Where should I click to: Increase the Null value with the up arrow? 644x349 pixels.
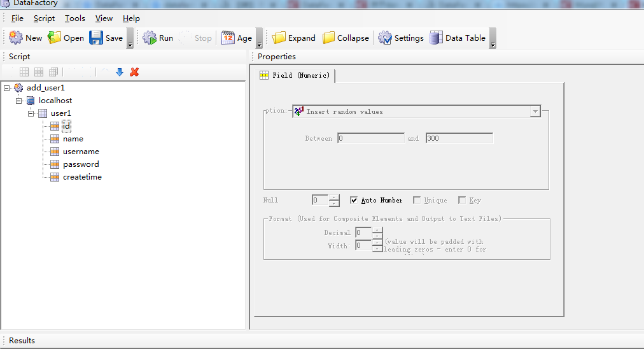[x=334, y=197]
